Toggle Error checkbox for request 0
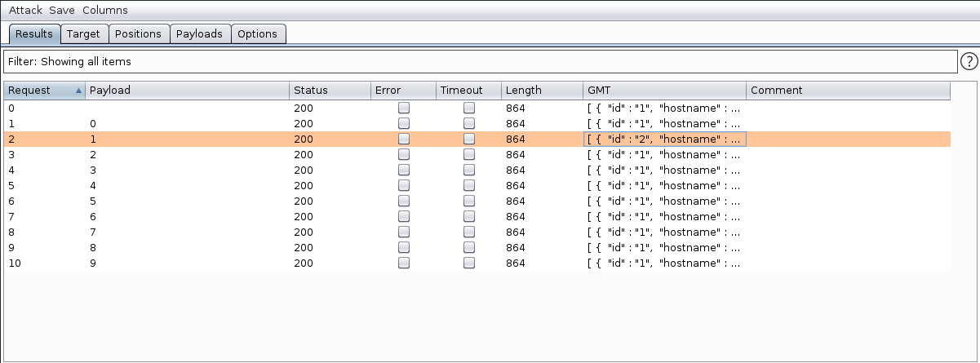This screenshot has width=980, height=363. (x=404, y=108)
